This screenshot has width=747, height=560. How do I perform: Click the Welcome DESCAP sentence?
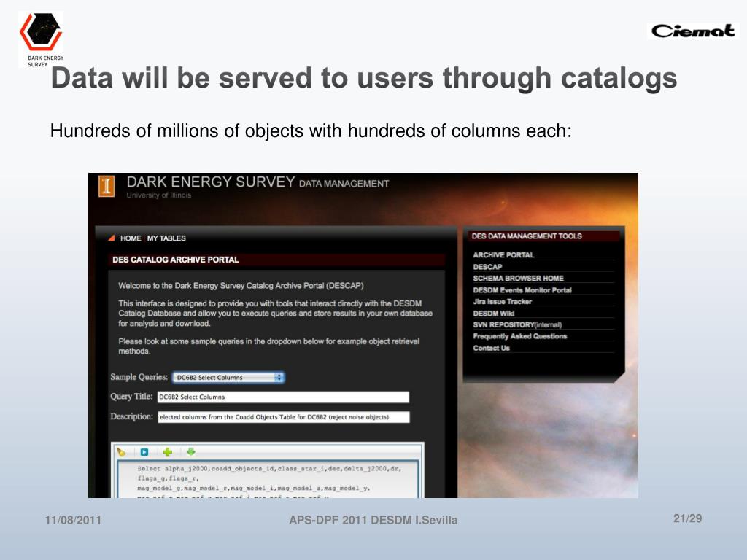(241, 286)
